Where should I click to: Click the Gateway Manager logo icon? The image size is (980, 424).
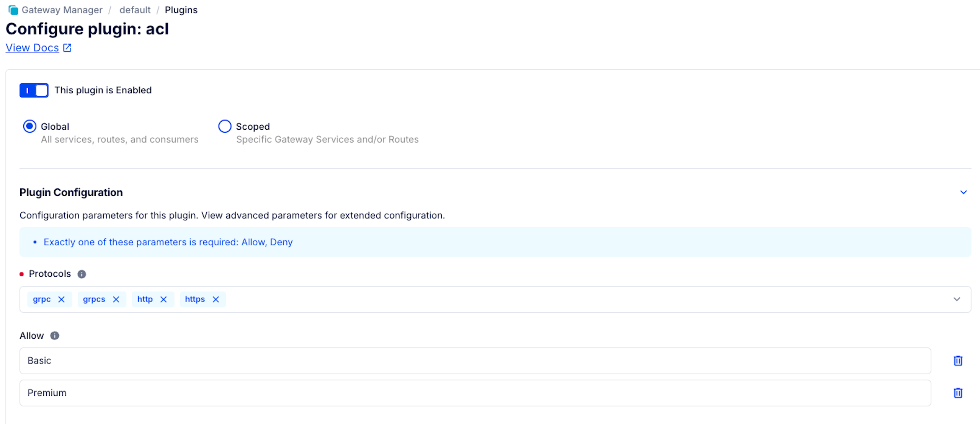pos(13,10)
